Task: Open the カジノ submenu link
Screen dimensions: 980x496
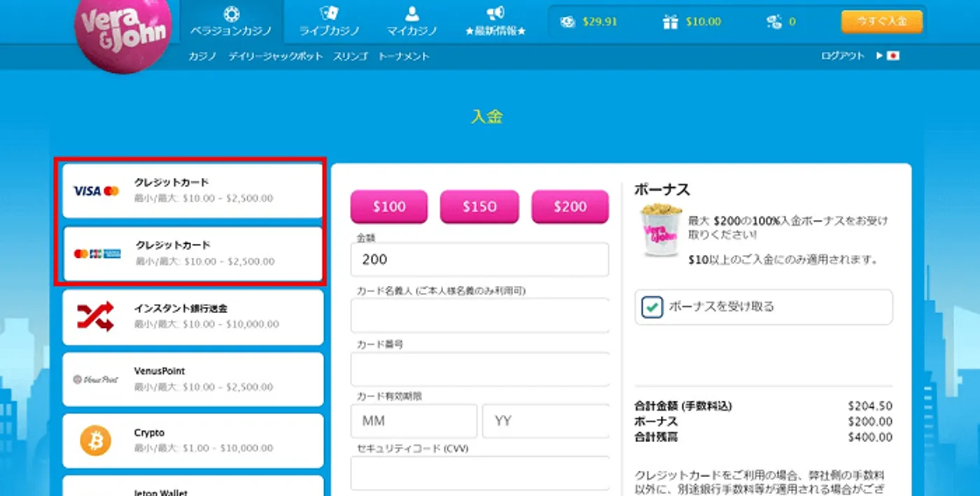Action: pyautogui.click(x=202, y=56)
